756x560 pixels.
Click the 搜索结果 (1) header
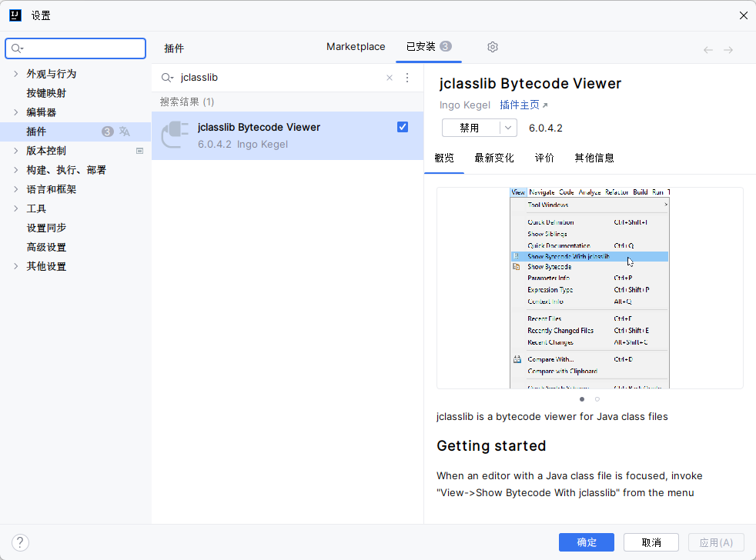tap(187, 102)
